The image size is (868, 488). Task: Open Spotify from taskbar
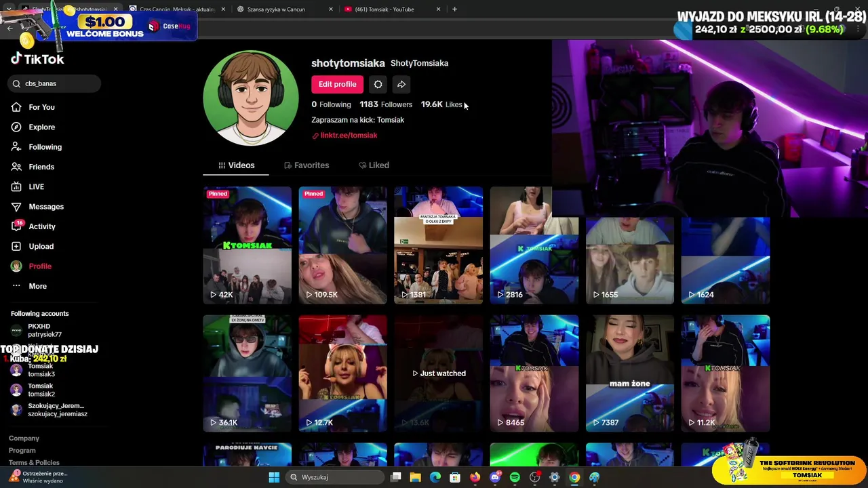[515, 477]
